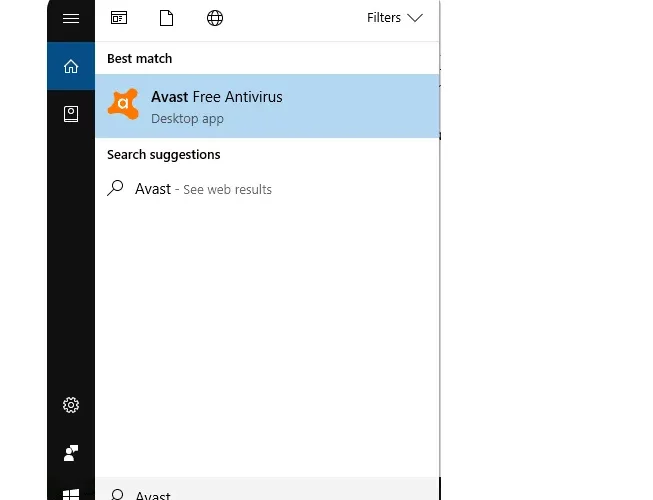The image size is (653, 500).
Task: Open the hamburger menu in Cortana sidebar
Action: pos(71,18)
